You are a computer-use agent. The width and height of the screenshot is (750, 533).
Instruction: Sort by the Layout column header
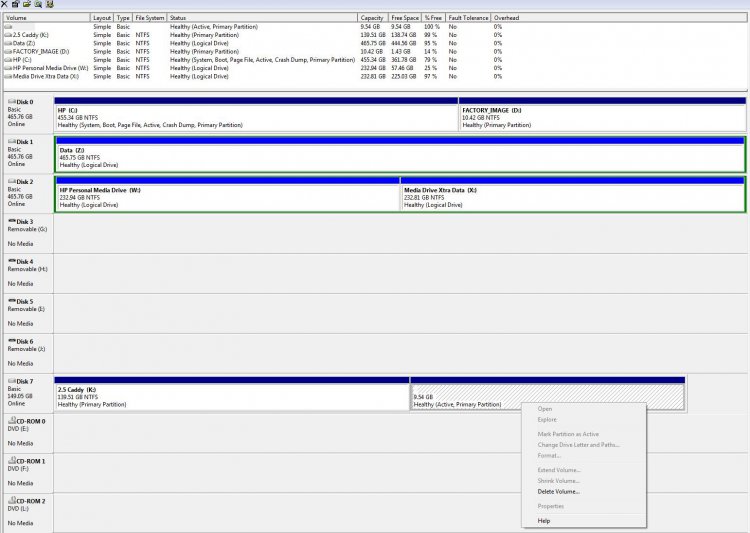[x=102, y=18]
